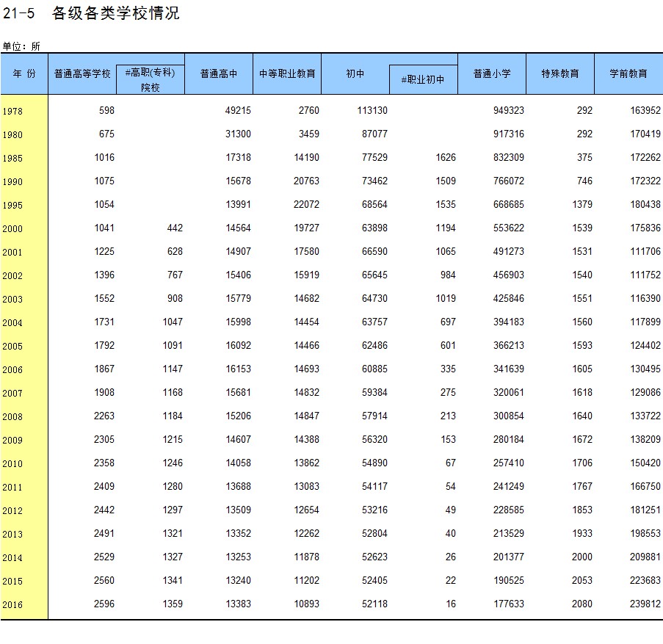The height and width of the screenshot is (644, 663).
Task: Click the year cell 2002
Action: 12,275
